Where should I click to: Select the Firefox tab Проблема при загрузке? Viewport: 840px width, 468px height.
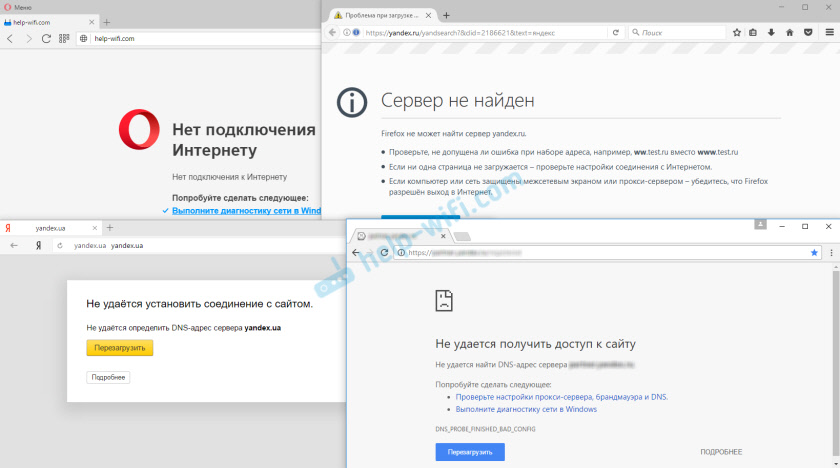(381, 16)
